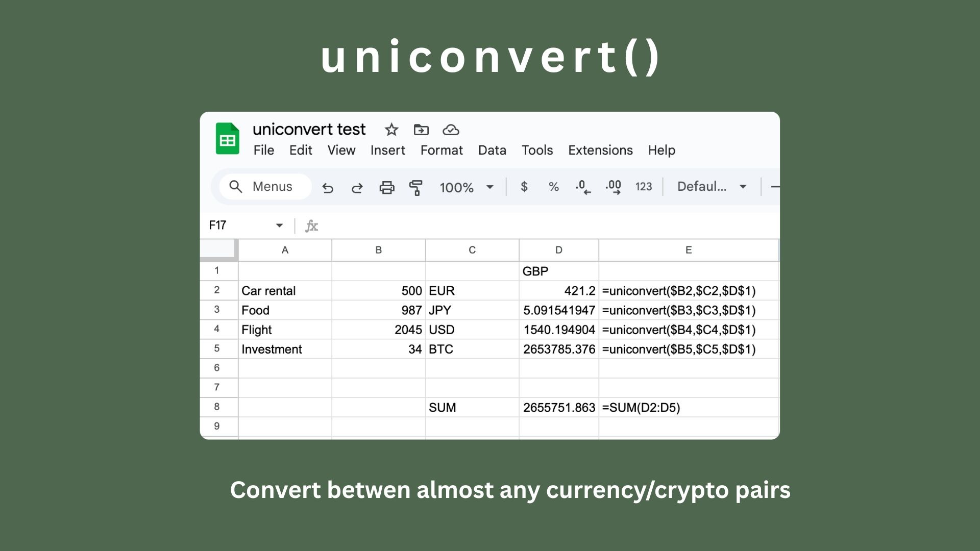Click the Google Sheets home icon
Viewport: 980px width, 551px height.
coord(227,139)
